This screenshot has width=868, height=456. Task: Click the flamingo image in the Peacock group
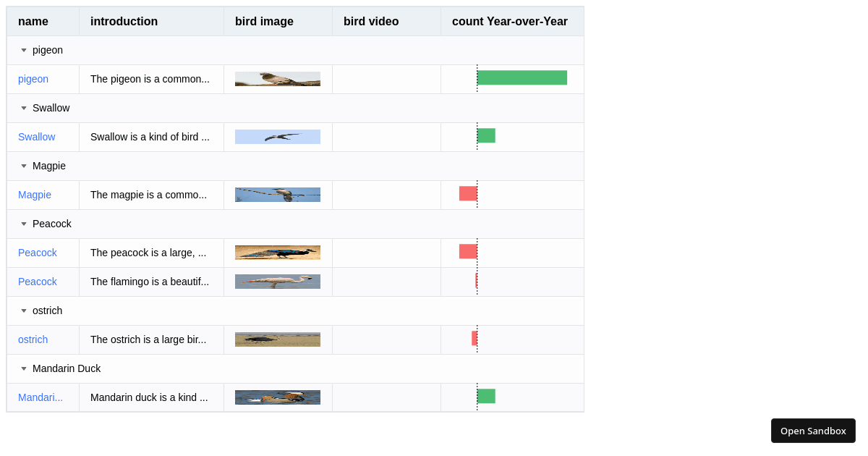277,281
